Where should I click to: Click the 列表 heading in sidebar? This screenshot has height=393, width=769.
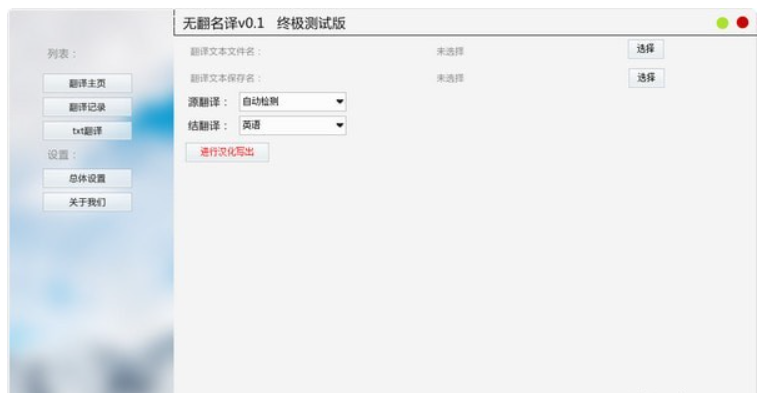point(62,54)
